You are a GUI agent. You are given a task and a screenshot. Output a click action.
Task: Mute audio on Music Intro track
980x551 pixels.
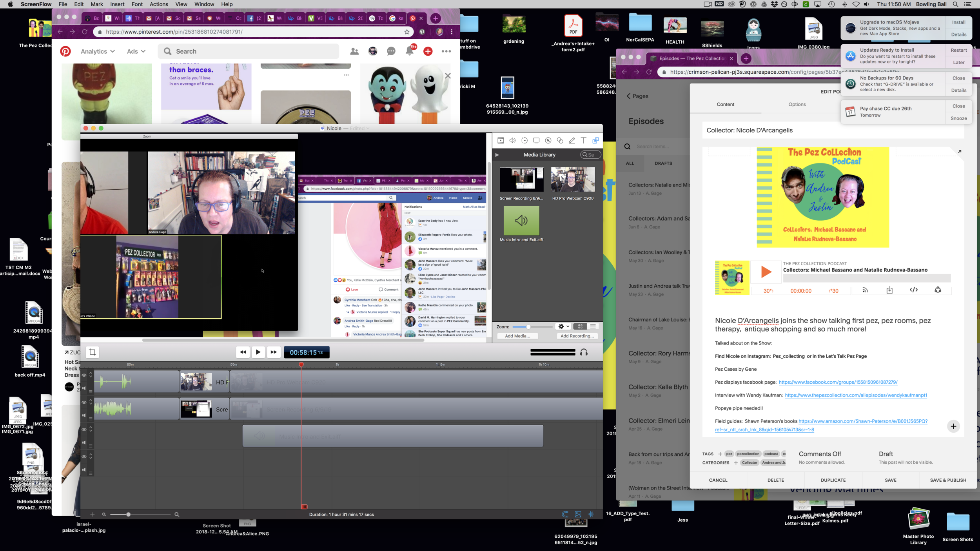[84, 442]
